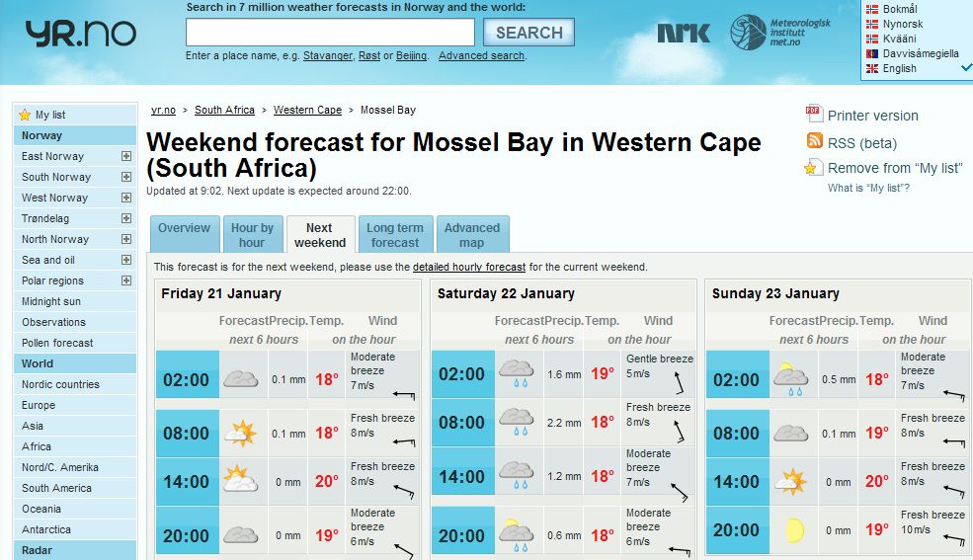
Task: Expand the Sea and oil section
Action: tap(126, 260)
